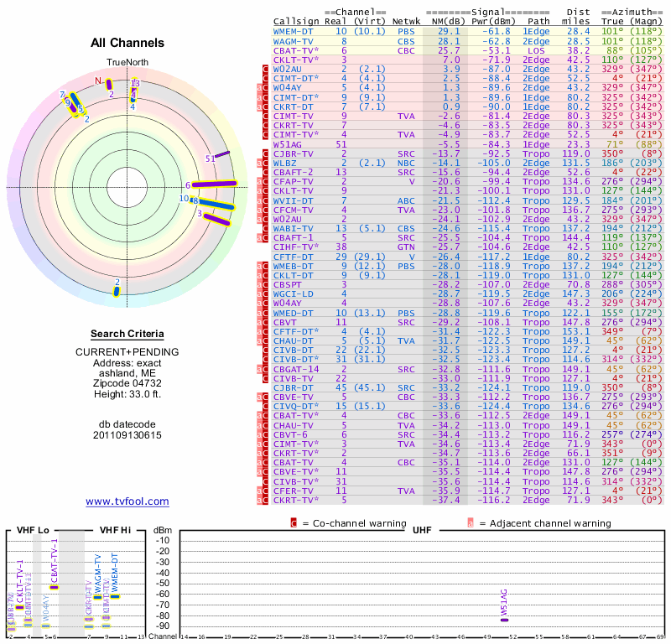This screenshot has width=671, height=644.
Task: Click the CBAT-TV-1 bar in VHF Lo chart
Action: [x=55, y=587]
